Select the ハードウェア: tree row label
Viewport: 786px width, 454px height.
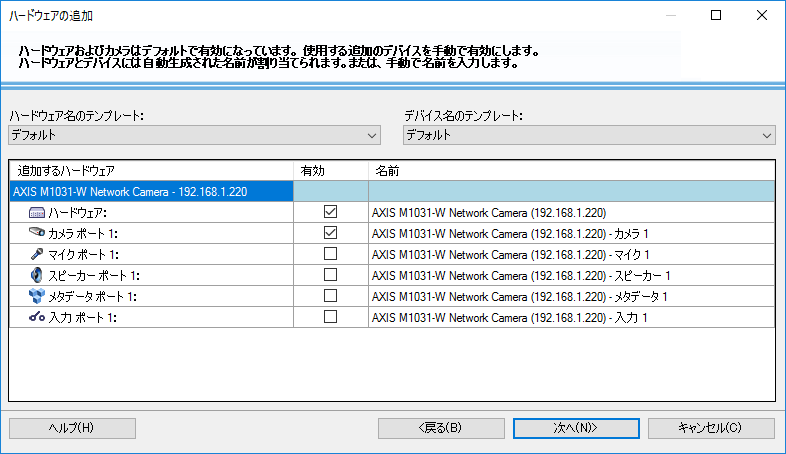(77, 213)
